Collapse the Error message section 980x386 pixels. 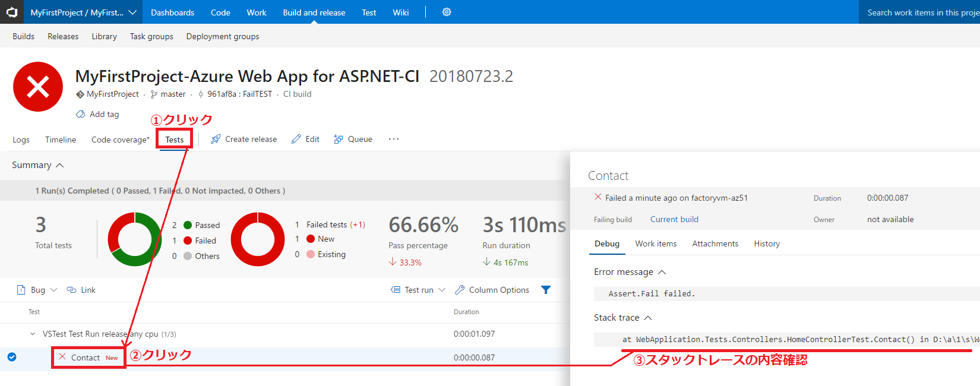click(x=662, y=272)
